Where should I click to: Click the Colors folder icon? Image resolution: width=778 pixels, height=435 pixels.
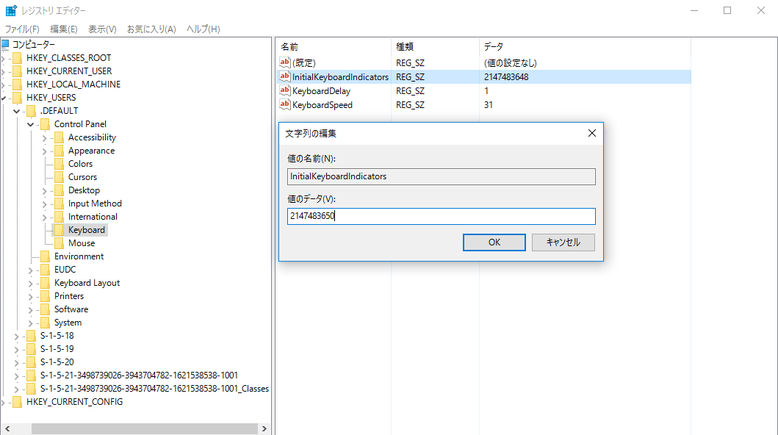[59, 164]
